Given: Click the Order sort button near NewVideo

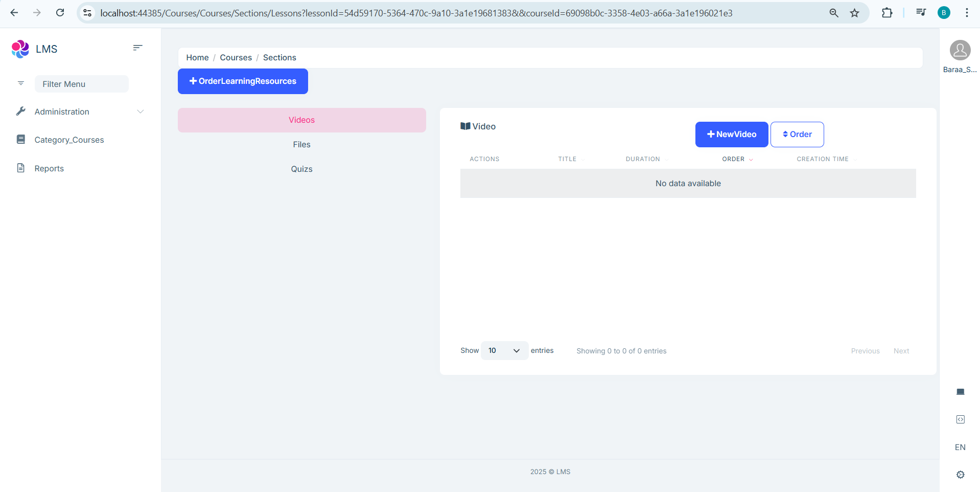Looking at the screenshot, I should click(797, 134).
